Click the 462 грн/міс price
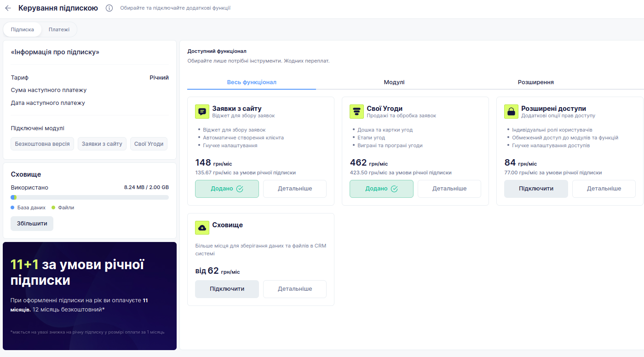Viewport: 644px width, 357px height. [x=369, y=163]
